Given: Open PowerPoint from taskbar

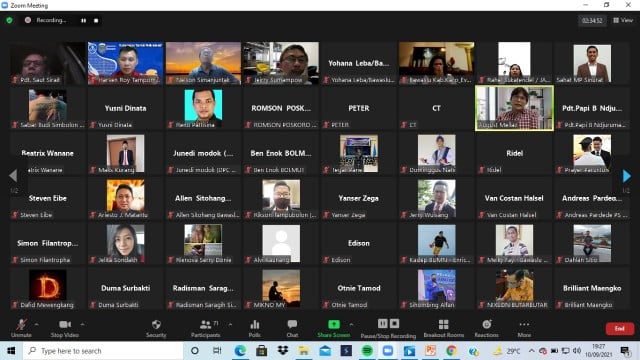Looking at the screenshot, I should click(x=430, y=351).
